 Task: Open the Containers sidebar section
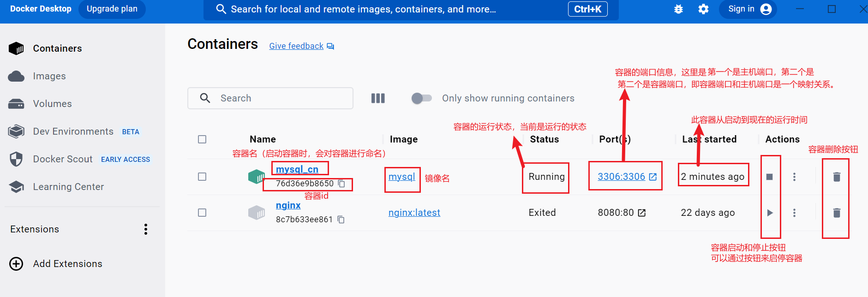coord(57,48)
